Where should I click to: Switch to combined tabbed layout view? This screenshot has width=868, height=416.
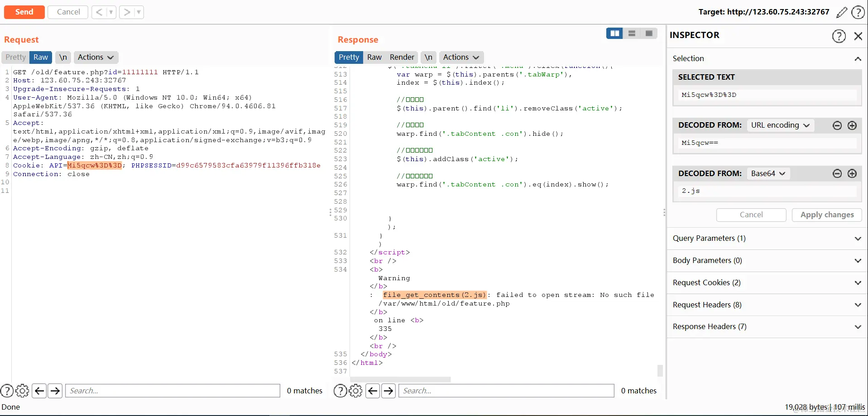[649, 33]
